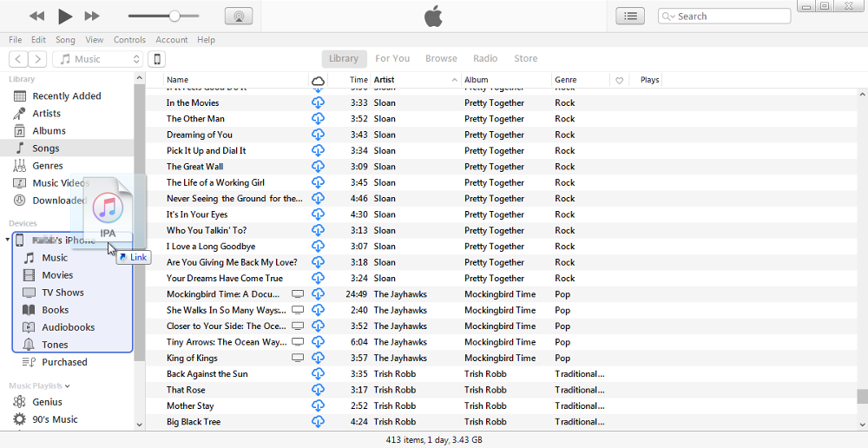Download The Great Wall from iCloud
The height and width of the screenshot is (448, 868).
[x=318, y=166]
